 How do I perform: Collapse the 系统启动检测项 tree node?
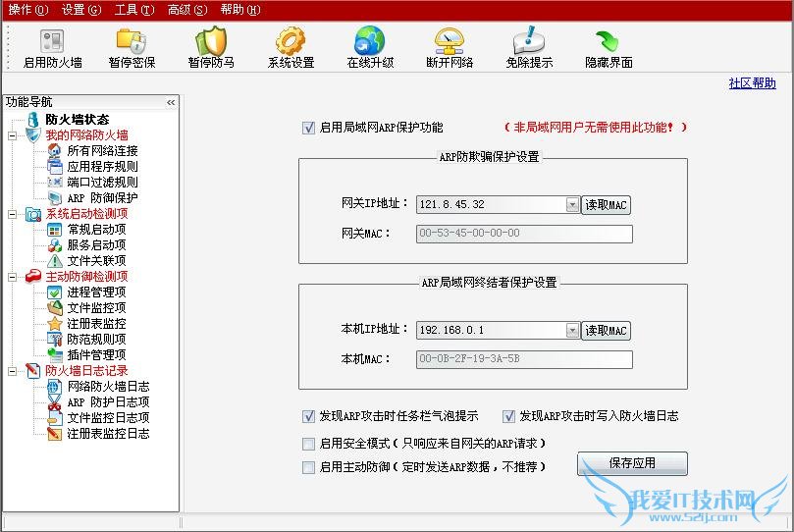(x=12, y=214)
